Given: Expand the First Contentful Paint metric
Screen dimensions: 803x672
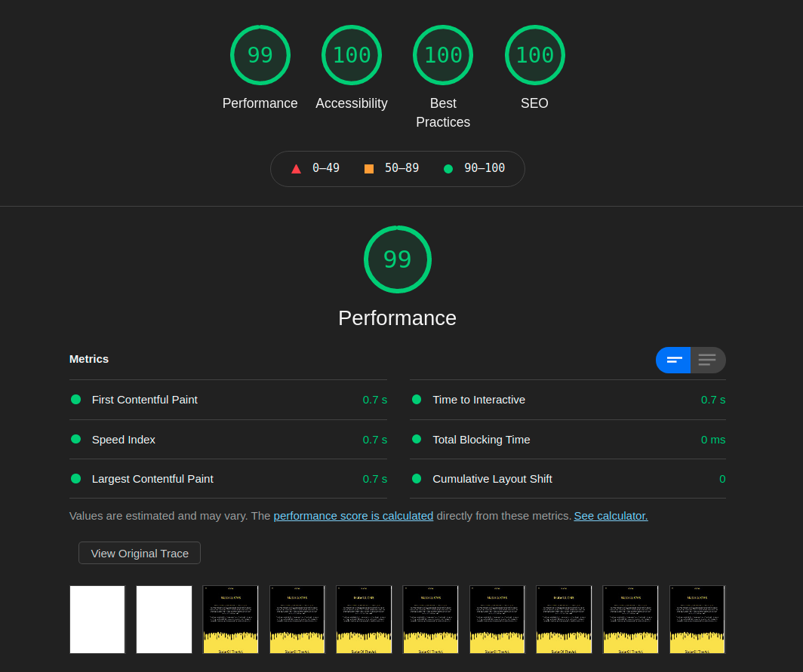Looking at the screenshot, I should coord(145,400).
